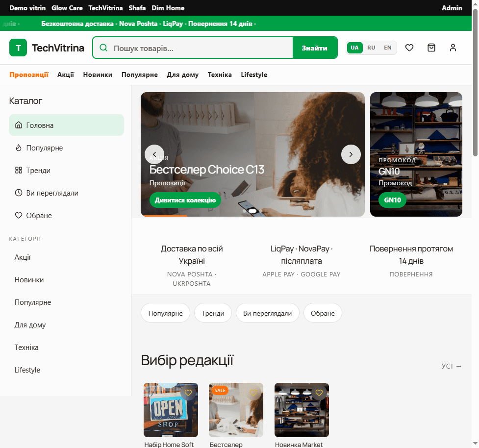Switch to Shafa store

click(137, 8)
